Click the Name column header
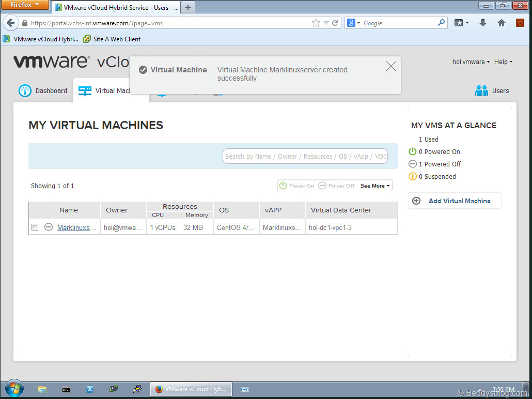The width and height of the screenshot is (532, 399). click(x=77, y=210)
